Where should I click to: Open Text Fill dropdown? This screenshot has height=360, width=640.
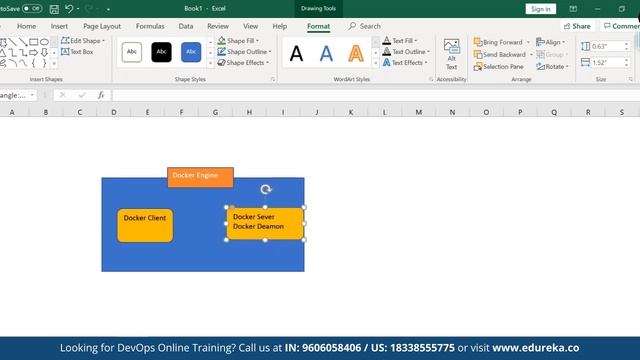400,41
